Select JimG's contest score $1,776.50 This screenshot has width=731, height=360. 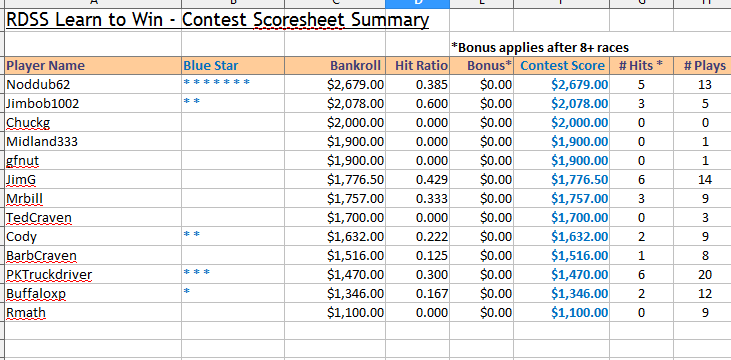point(562,180)
